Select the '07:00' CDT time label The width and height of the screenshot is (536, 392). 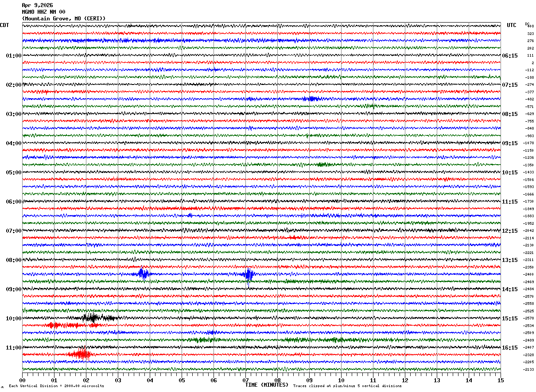tap(14, 231)
